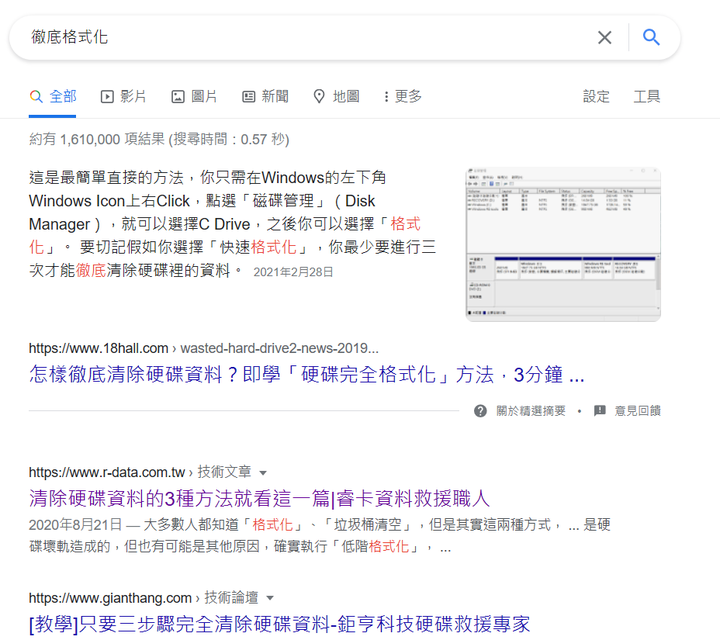Expand the dropdown arrow after 技術論壇
This screenshot has width=720, height=640.
tap(270, 598)
